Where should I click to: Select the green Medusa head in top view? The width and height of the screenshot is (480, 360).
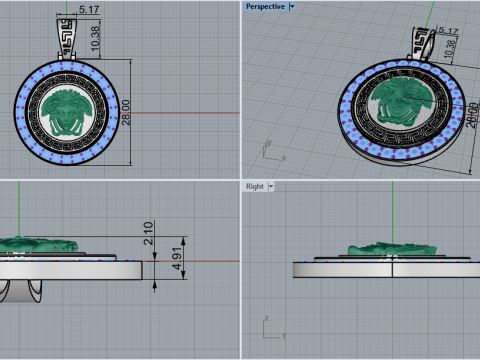pos(67,113)
